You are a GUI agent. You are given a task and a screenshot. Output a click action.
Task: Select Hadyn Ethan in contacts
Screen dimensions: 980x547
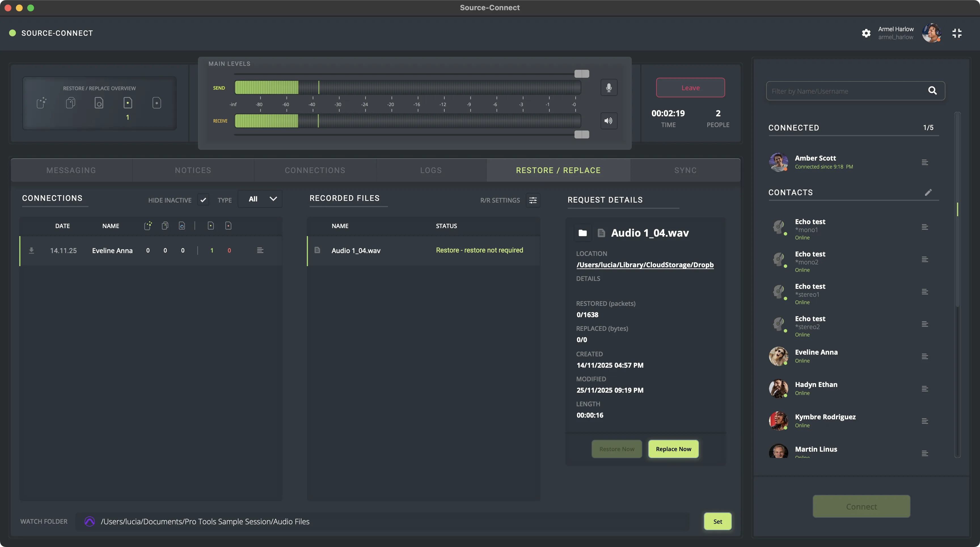coord(854,389)
